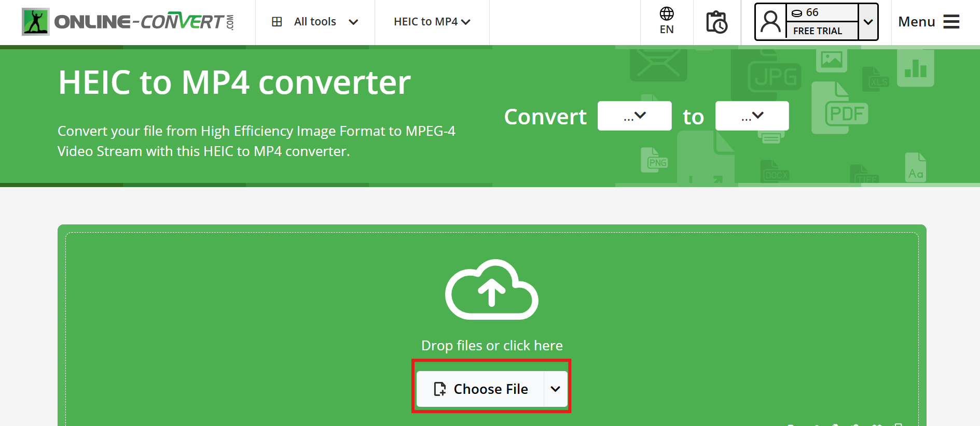Viewport: 980px width, 426px height.
Task: Click the 'HEIC to MP4 converter' heading
Action: [234, 82]
